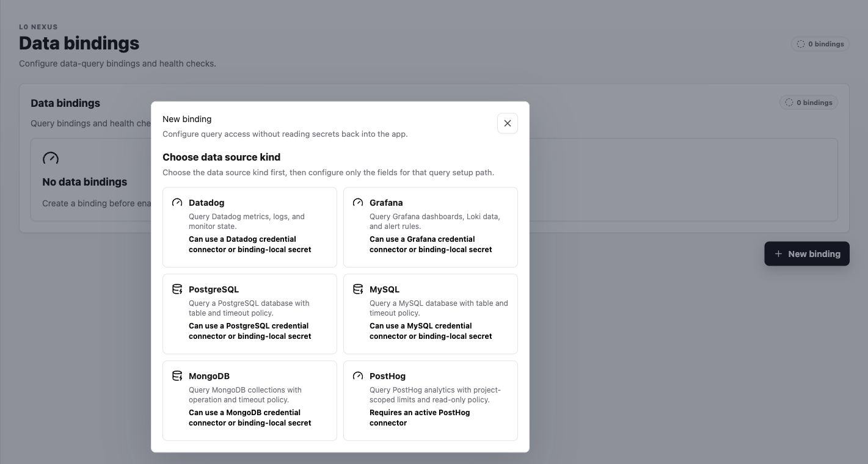Image resolution: width=868 pixels, height=464 pixels.
Task: Click the Grafana gauge icon
Action: point(358,203)
